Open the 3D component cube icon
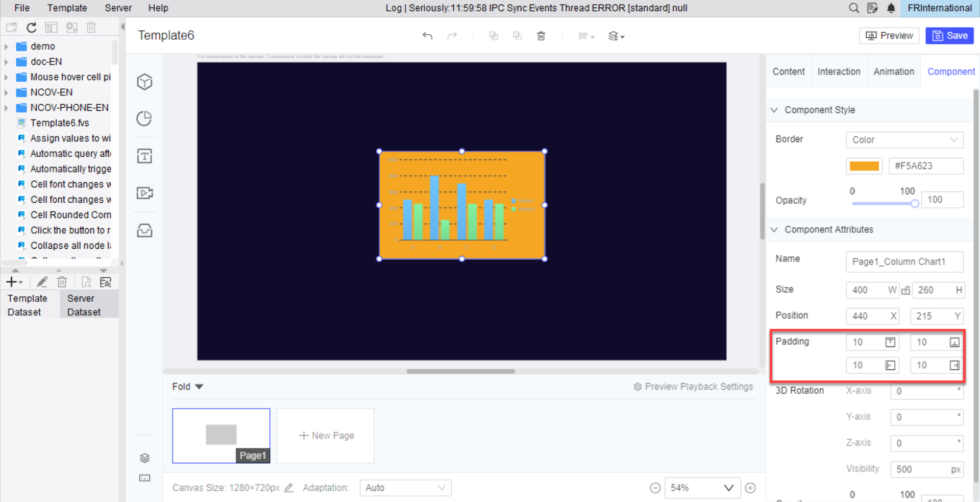 144,82
